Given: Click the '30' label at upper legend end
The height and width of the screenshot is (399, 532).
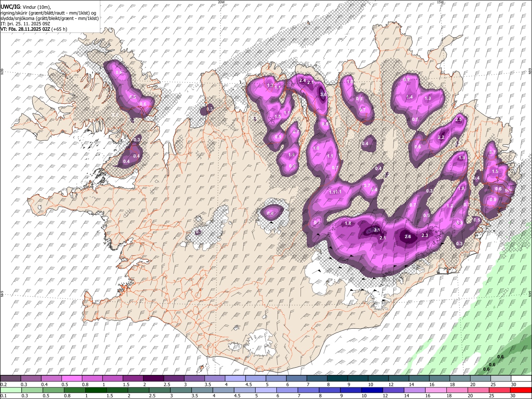Looking at the screenshot, I should point(514,384).
